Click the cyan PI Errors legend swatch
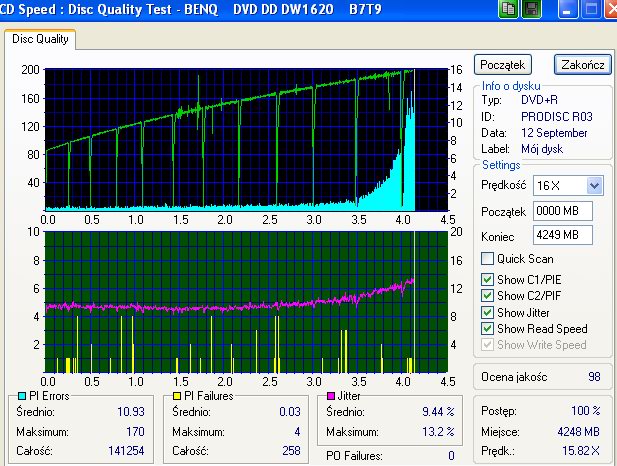The width and height of the screenshot is (617, 466). (22, 396)
